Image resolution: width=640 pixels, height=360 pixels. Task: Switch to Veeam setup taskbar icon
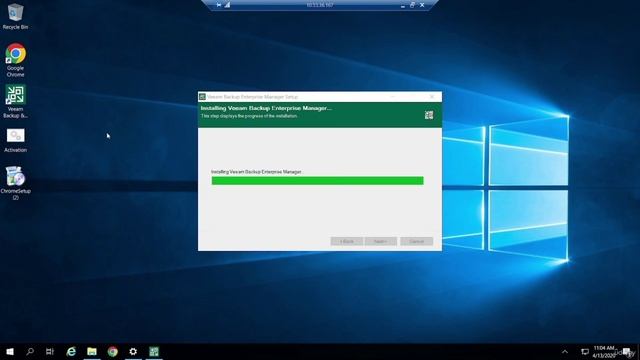tap(154, 351)
